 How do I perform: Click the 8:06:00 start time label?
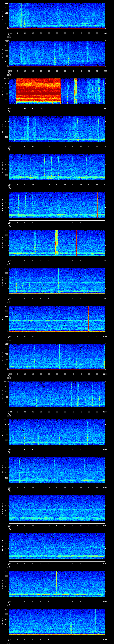click(x=9, y=223)
